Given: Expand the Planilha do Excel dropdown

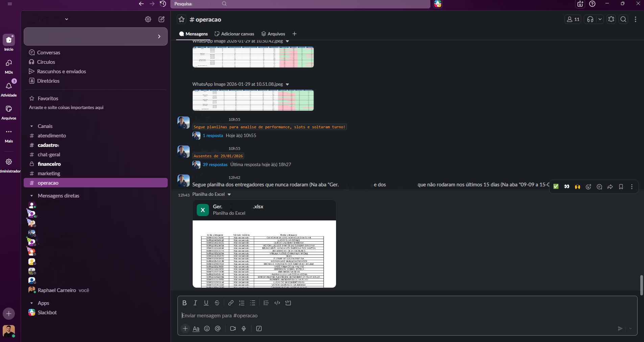Looking at the screenshot, I should tap(229, 194).
